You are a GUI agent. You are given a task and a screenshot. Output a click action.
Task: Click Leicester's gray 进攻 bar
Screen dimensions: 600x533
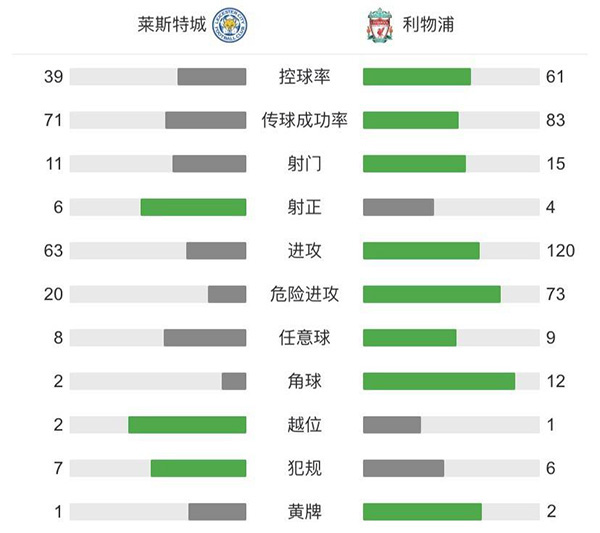pos(216,251)
